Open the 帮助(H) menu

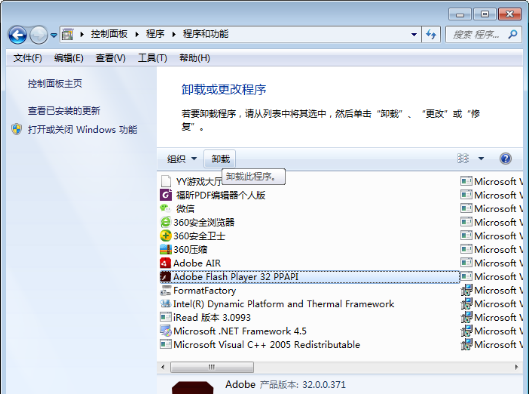coord(195,58)
